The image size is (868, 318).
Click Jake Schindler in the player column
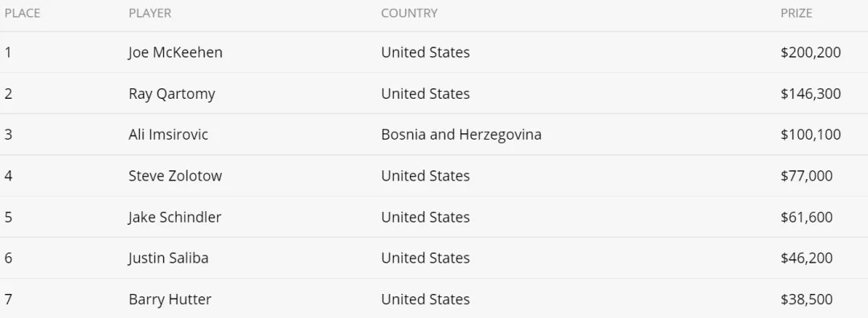(x=174, y=217)
